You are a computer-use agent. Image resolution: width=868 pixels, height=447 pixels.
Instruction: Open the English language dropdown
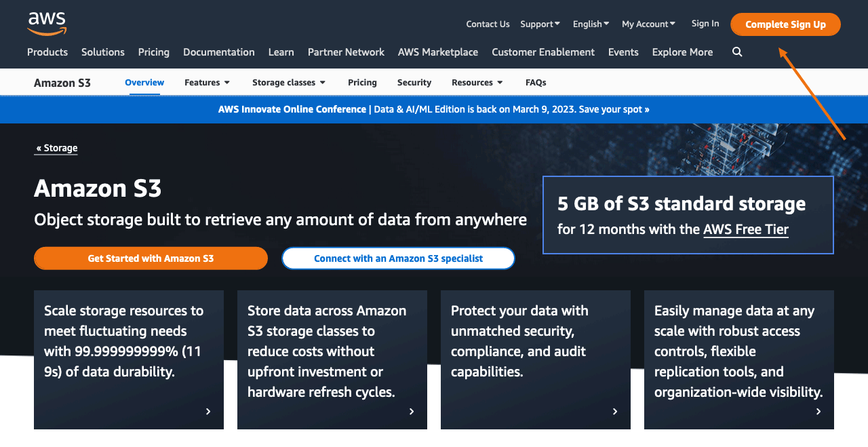tap(590, 24)
